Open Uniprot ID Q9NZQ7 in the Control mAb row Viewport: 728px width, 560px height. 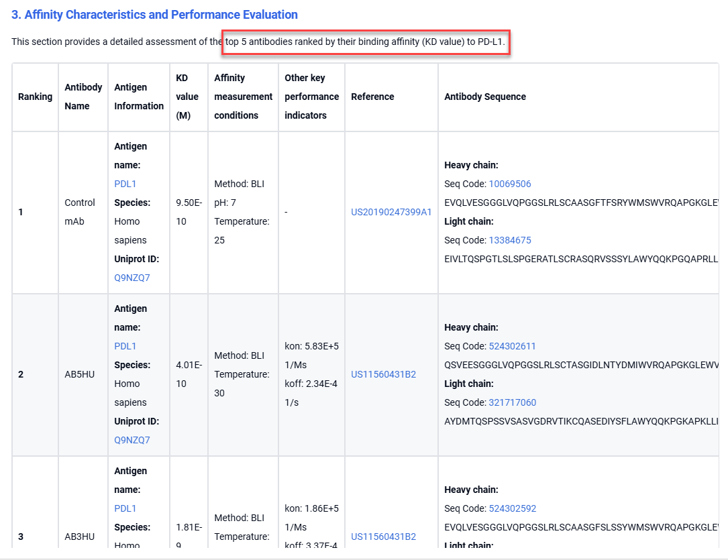tap(132, 278)
